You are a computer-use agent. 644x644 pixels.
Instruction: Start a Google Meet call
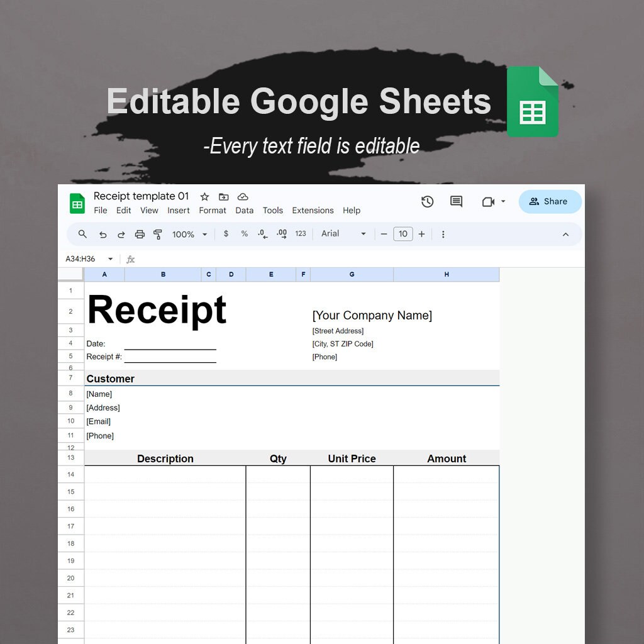tap(489, 201)
